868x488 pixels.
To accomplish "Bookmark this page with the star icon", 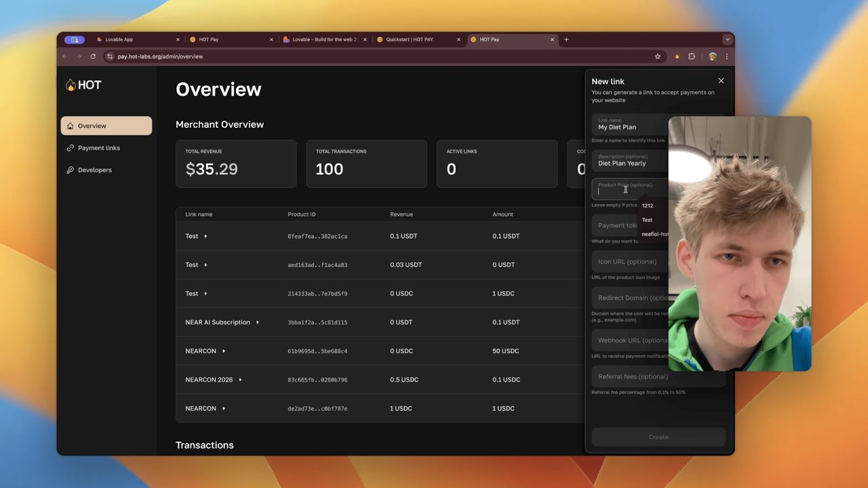I will pos(657,56).
